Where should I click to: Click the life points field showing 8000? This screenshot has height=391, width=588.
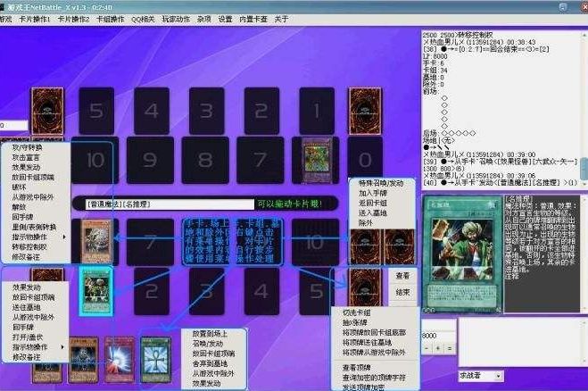439,336
